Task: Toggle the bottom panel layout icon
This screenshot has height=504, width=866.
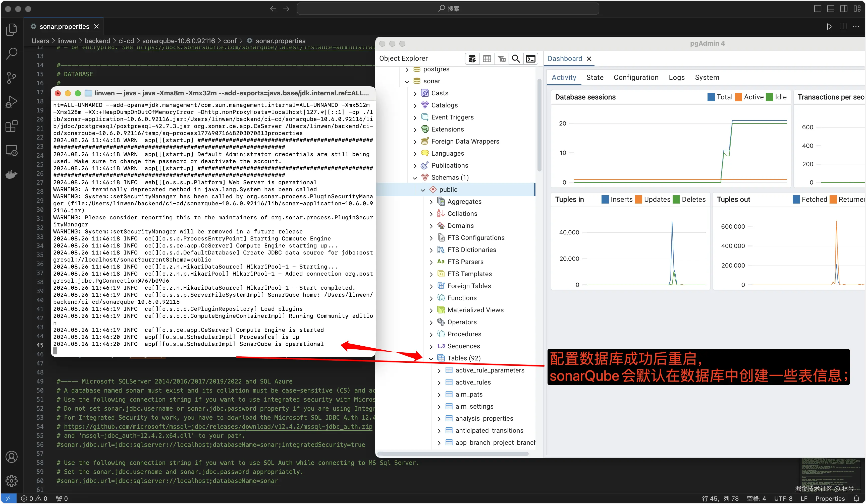Action: pyautogui.click(x=831, y=9)
